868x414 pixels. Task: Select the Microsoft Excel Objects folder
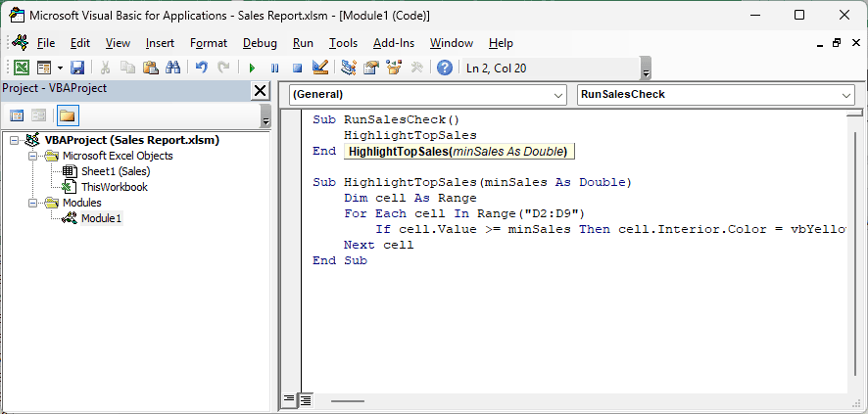[x=118, y=156]
